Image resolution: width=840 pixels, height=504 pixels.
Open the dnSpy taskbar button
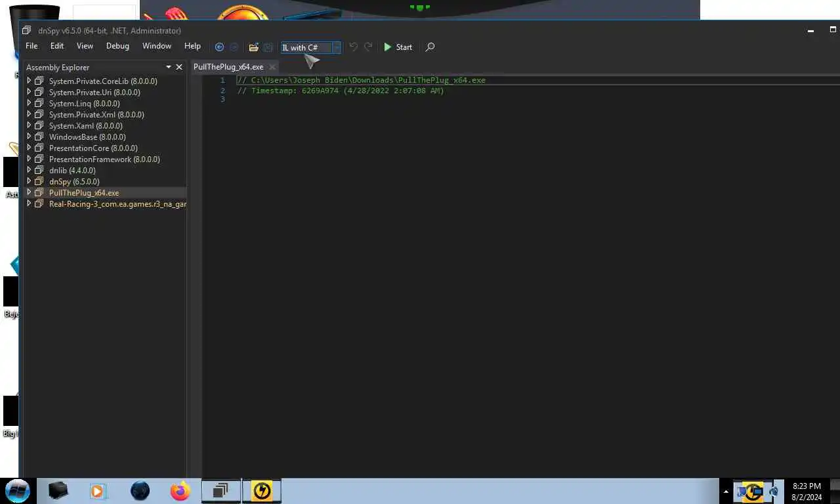220,490
